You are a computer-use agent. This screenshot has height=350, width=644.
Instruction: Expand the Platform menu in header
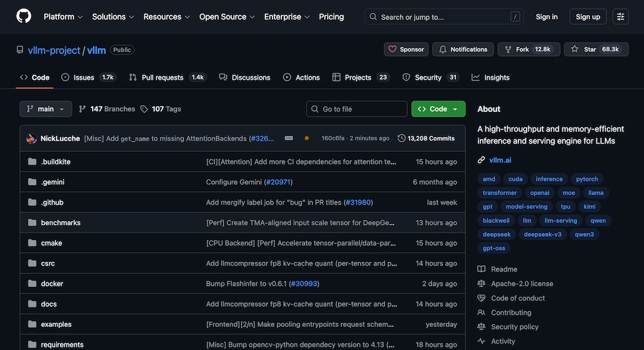click(x=63, y=17)
